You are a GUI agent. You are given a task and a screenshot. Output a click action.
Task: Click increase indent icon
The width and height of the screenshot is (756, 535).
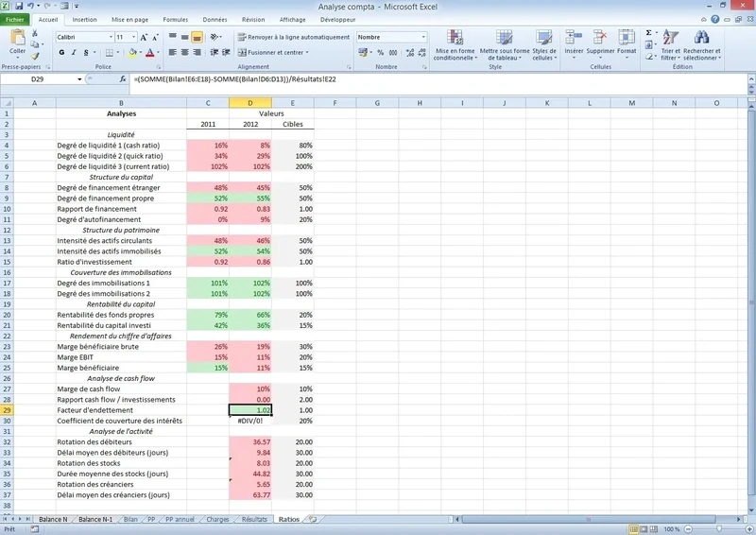tap(226, 52)
